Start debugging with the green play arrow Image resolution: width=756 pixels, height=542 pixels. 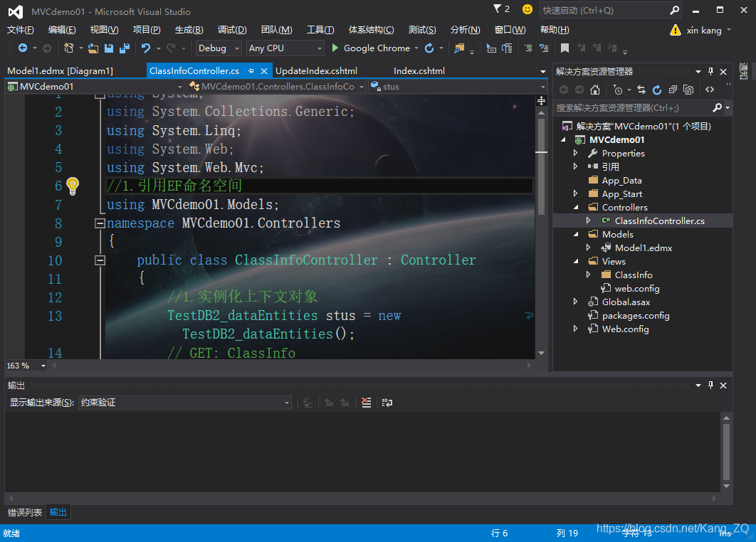335,48
